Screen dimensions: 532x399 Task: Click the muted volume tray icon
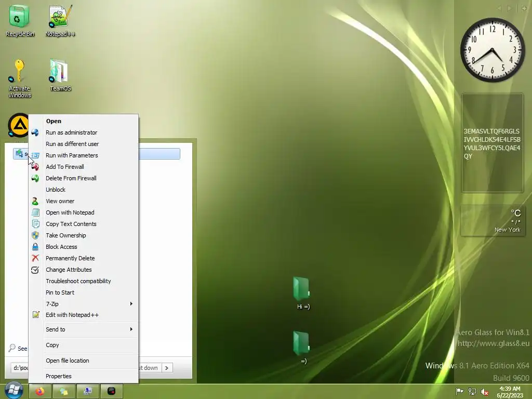coord(485,392)
